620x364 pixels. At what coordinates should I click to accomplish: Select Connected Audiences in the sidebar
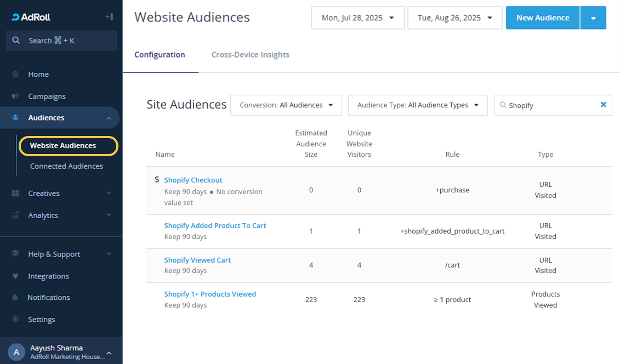point(66,166)
